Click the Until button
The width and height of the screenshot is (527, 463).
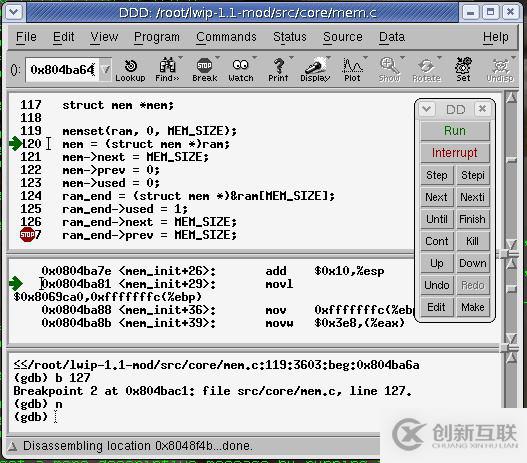(437, 219)
